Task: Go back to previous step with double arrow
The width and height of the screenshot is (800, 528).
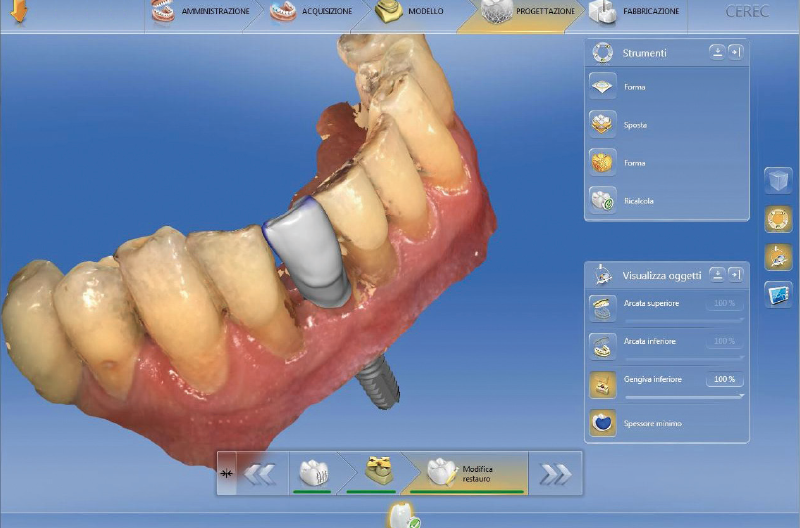Action: pyautogui.click(x=260, y=474)
